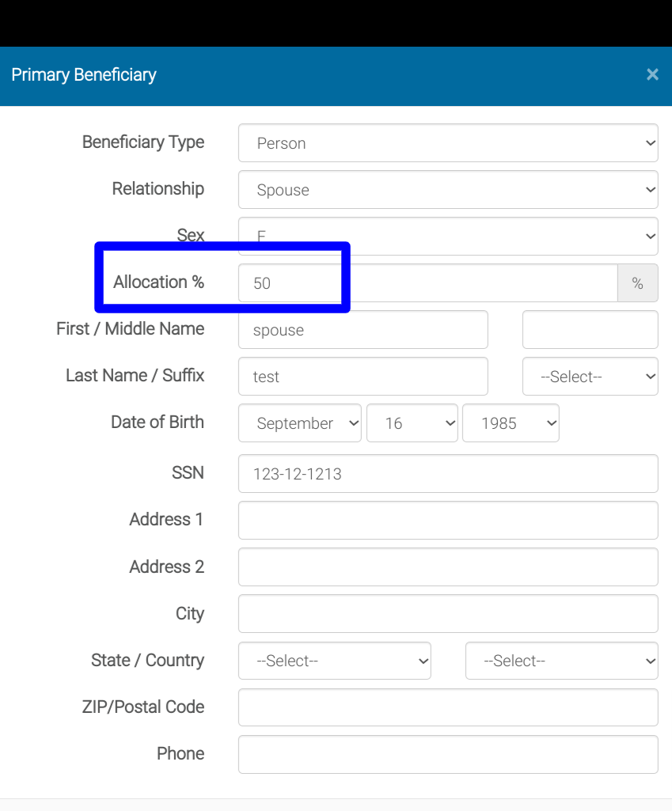Click the percent sign addon
Viewport: 672px width, 811px height.
tap(637, 283)
